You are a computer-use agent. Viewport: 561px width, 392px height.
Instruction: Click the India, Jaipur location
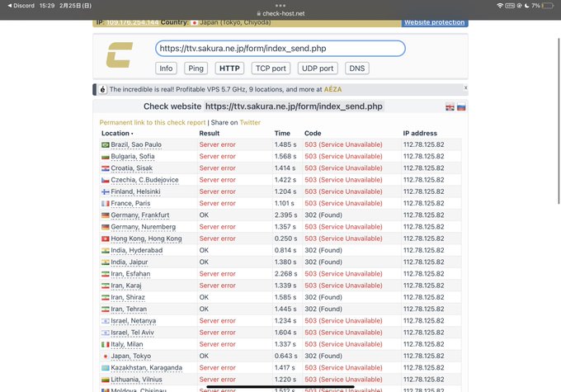130,262
